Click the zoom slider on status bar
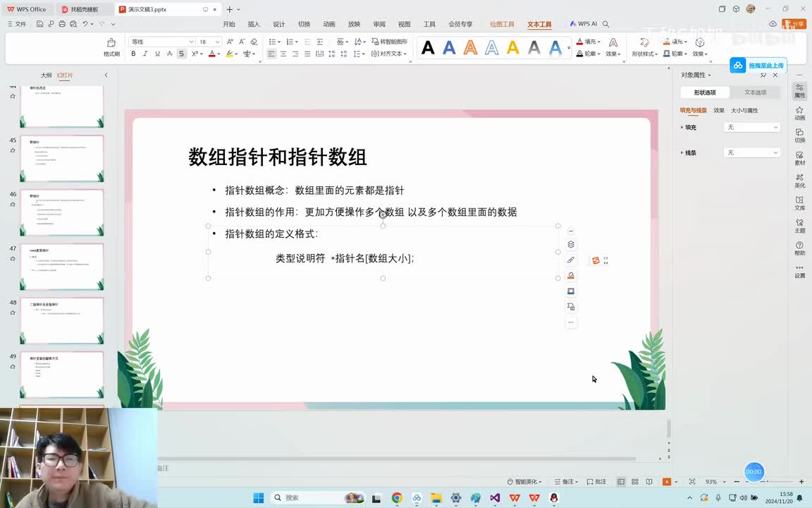Screen dimensions: 812x508 769,482
